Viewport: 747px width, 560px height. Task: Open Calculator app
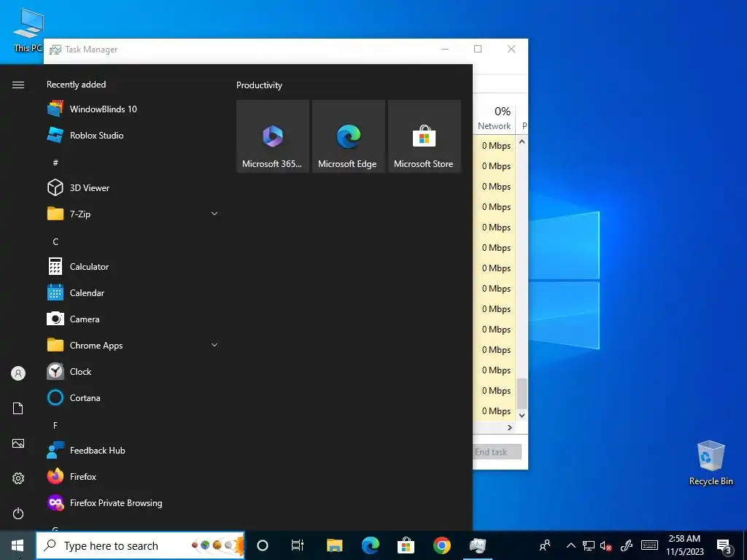(133, 267)
